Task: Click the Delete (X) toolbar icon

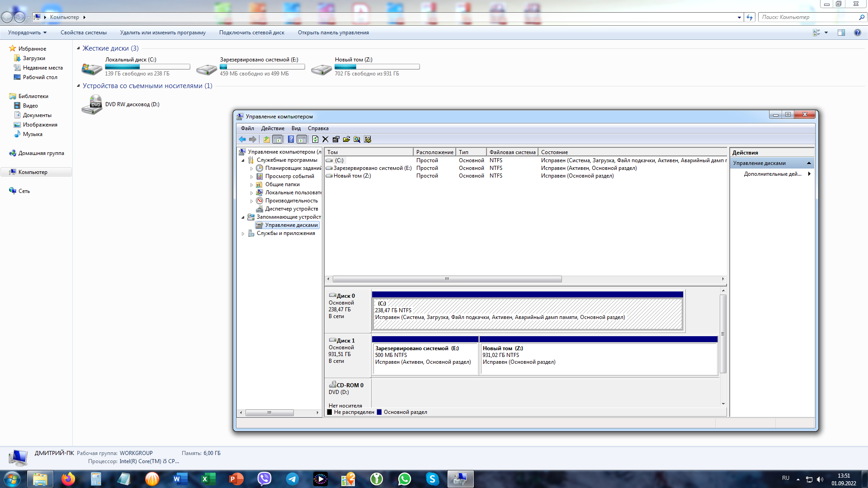Action: 325,140
